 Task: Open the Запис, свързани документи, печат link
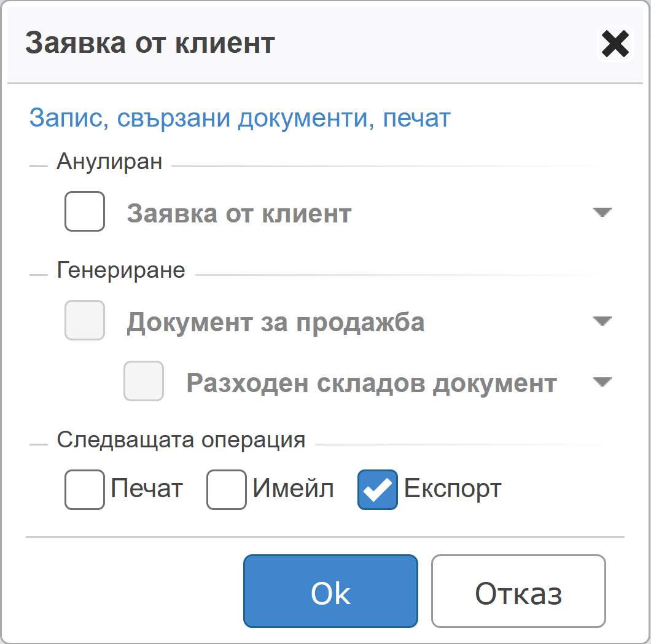point(240,117)
